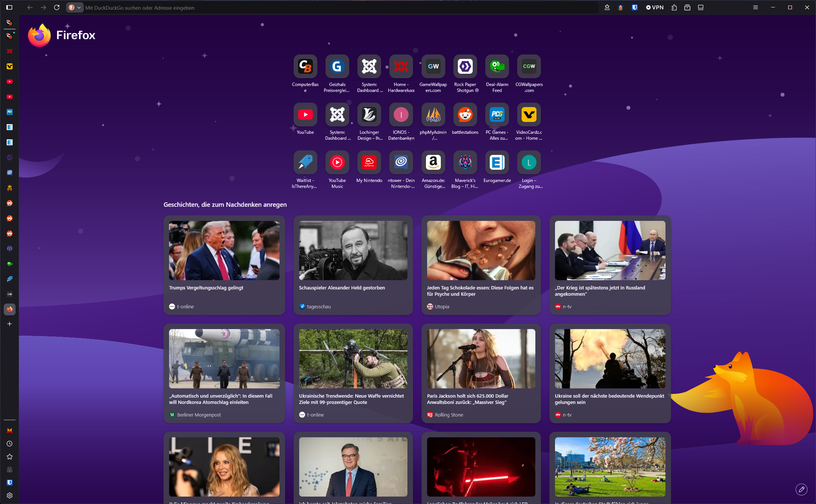
Task: Open the DuckDuckGo search engine dropdown
Action: 75,7
